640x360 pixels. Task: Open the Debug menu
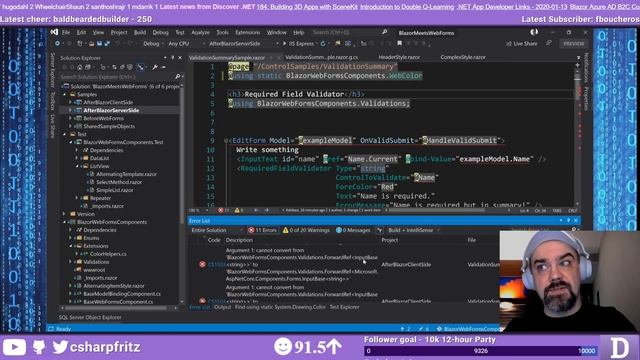tap(160, 32)
